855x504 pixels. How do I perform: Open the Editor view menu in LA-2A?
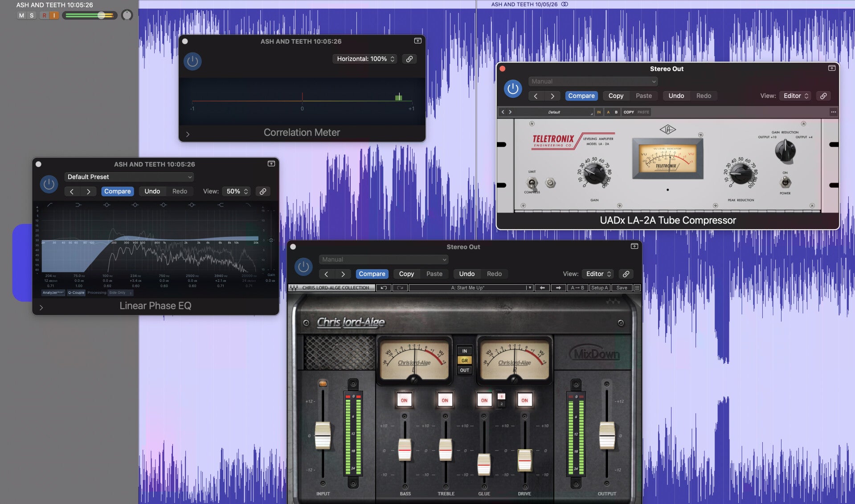click(795, 96)
